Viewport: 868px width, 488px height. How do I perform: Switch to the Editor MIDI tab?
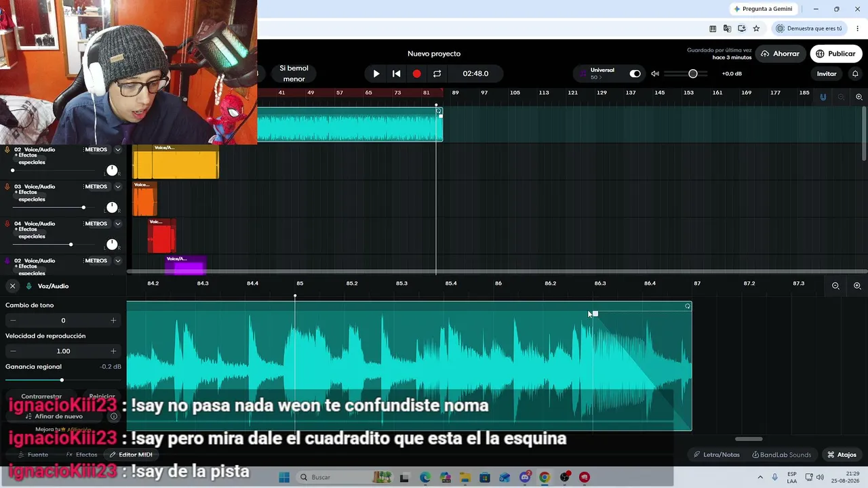point(131,455)
